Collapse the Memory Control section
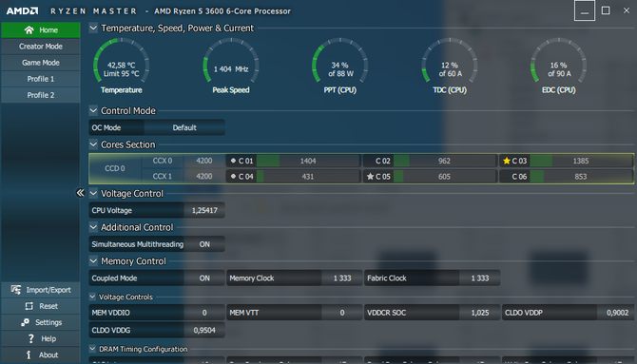The width and height of the screenshot is (637, 364). [x=93, y=260]
